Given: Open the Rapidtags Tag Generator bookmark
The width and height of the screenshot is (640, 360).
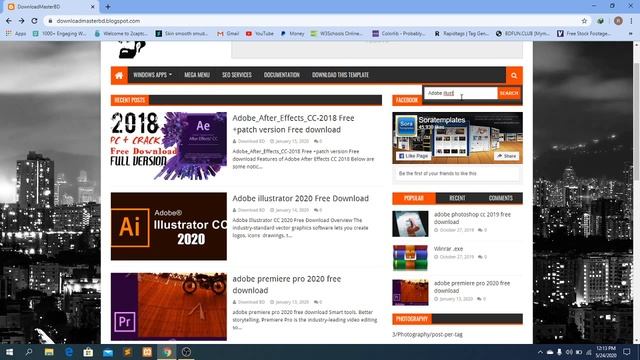Looking at the screenshot, I should click(x=461, y=33).
